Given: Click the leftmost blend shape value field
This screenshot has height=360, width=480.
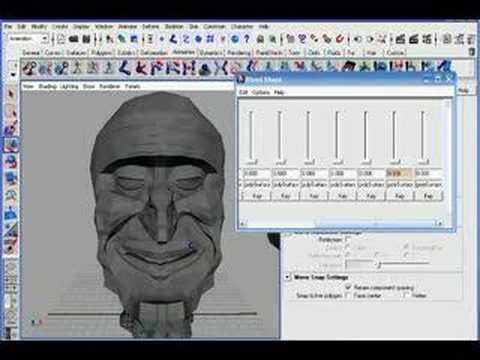Looking at the screenshot, I should click(257, 173).
